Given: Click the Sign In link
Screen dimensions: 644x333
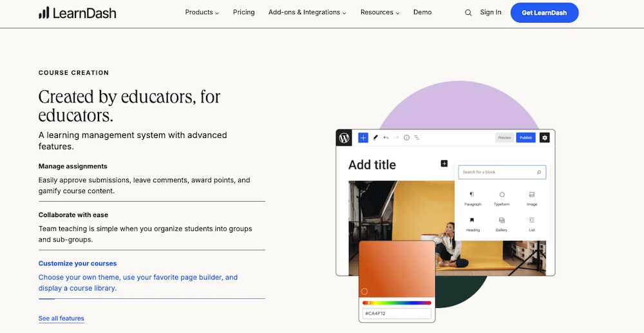Looking at the screenshot, I should (491, 12).
